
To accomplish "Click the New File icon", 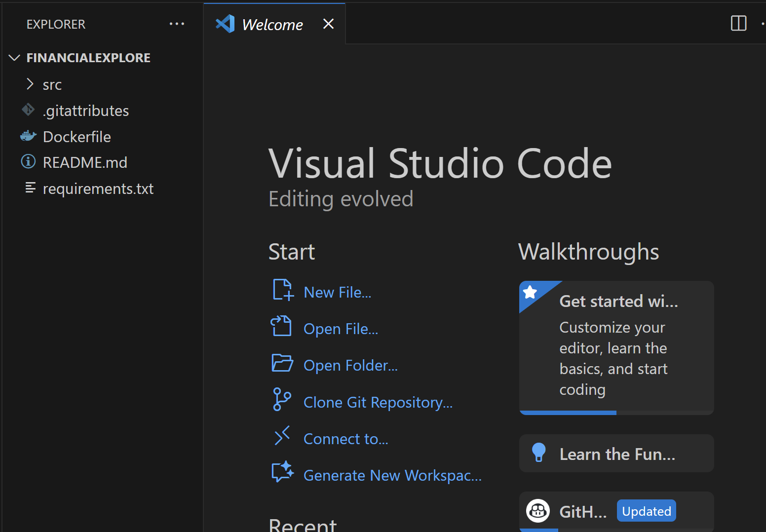I will click(283, 290).
